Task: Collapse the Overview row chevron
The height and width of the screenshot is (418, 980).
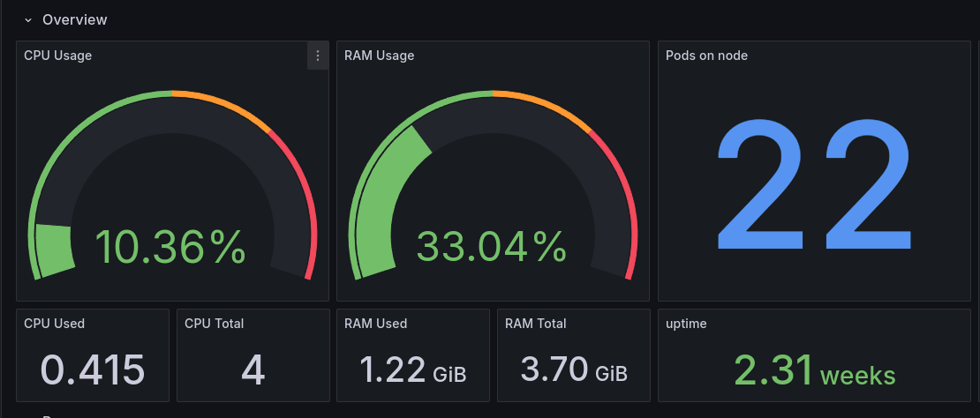Action: [28, 19]
